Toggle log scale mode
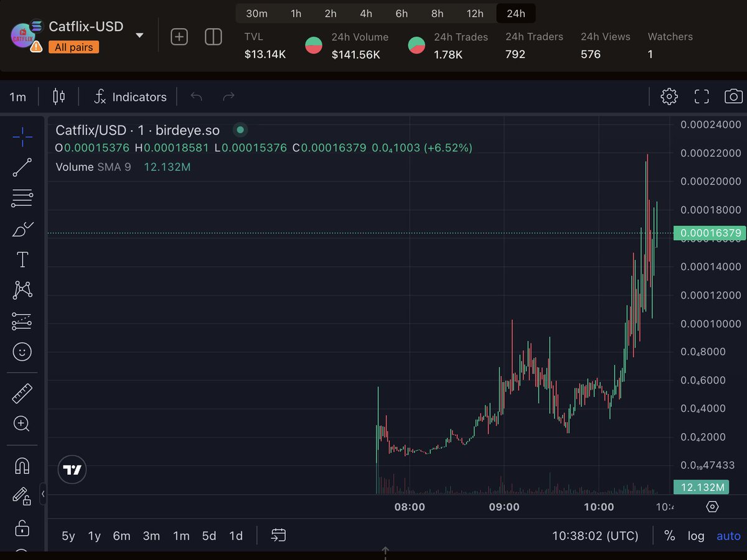Image resolution: width=747 pixels, height=560 pixels. [696, 536]
